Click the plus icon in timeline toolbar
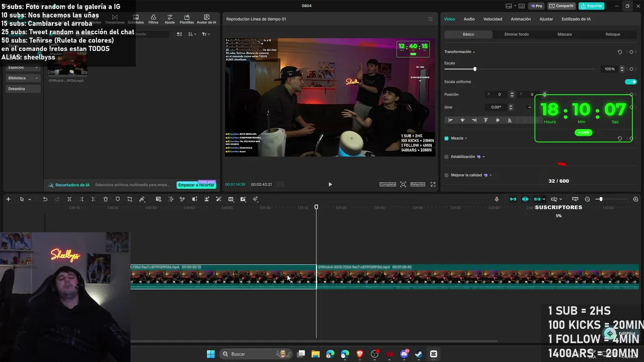 8,199
